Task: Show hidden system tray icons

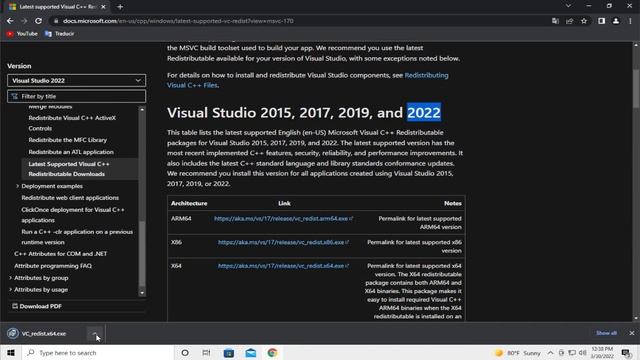Action: click(550, 353)
